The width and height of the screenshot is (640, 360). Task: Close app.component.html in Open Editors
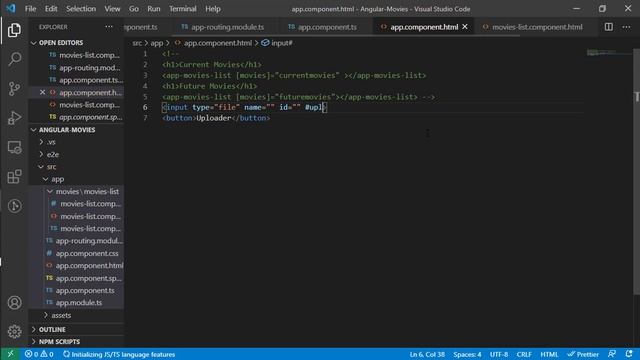(x=42, y=93)
